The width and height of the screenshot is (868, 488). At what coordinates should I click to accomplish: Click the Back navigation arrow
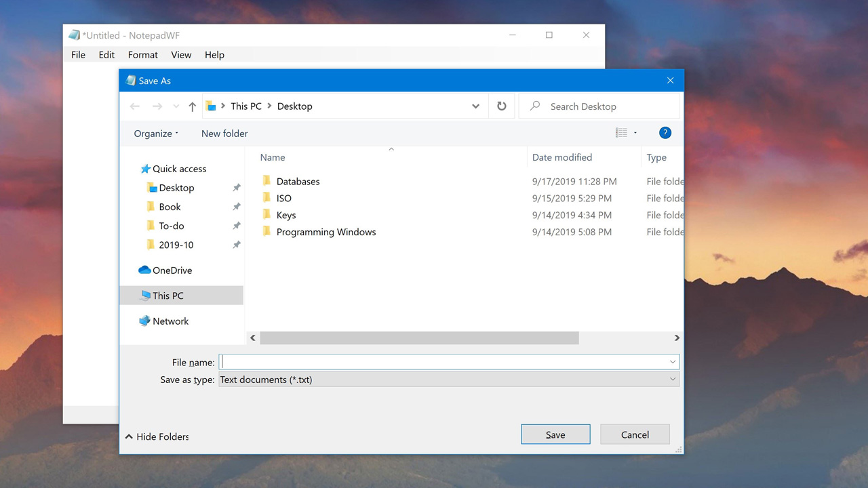tap(135, 106)
